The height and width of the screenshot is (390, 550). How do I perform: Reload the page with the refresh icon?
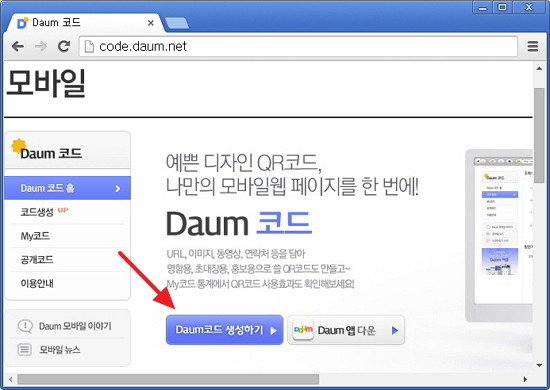pos(63,46)
